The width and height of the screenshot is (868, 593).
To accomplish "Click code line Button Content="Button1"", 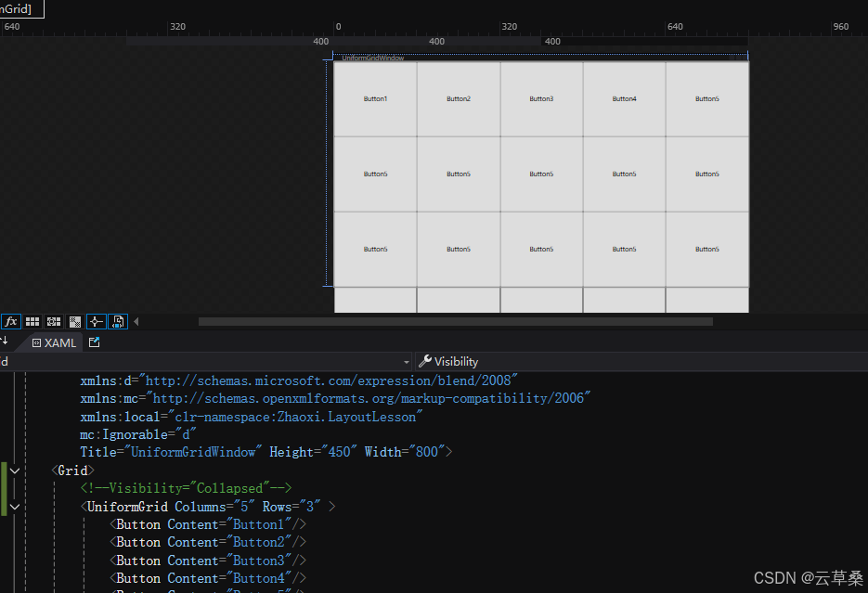I will click(208, 524).
